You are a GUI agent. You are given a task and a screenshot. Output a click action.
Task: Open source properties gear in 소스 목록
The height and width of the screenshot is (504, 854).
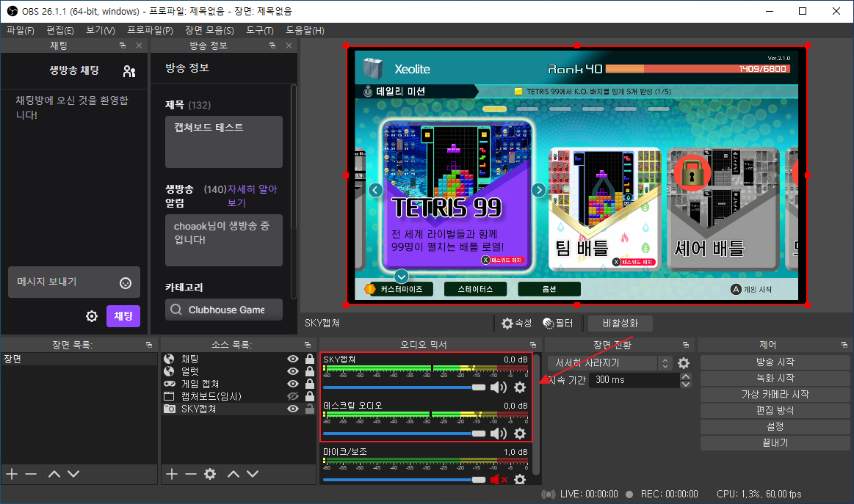(x=210, y=474)
